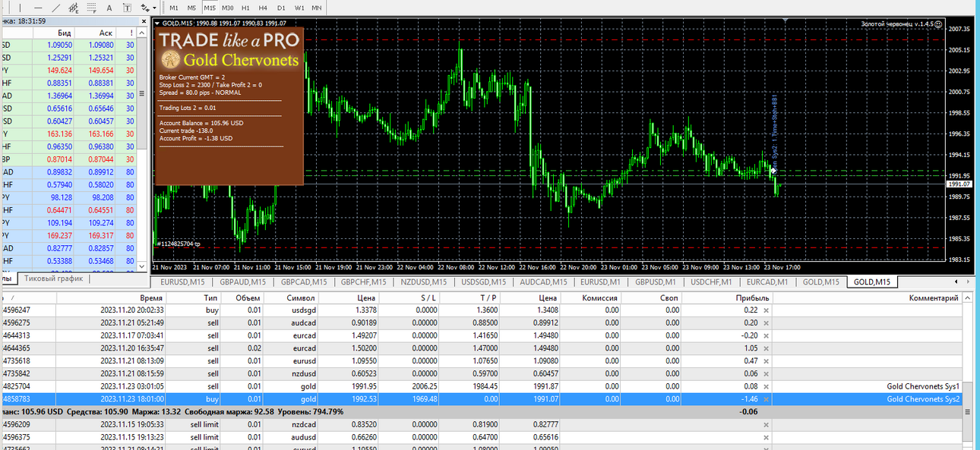The height and width of the screenshot is (450, 980).
Task: Open the arrows objects dropdown
Action: [x=154, y=8]
